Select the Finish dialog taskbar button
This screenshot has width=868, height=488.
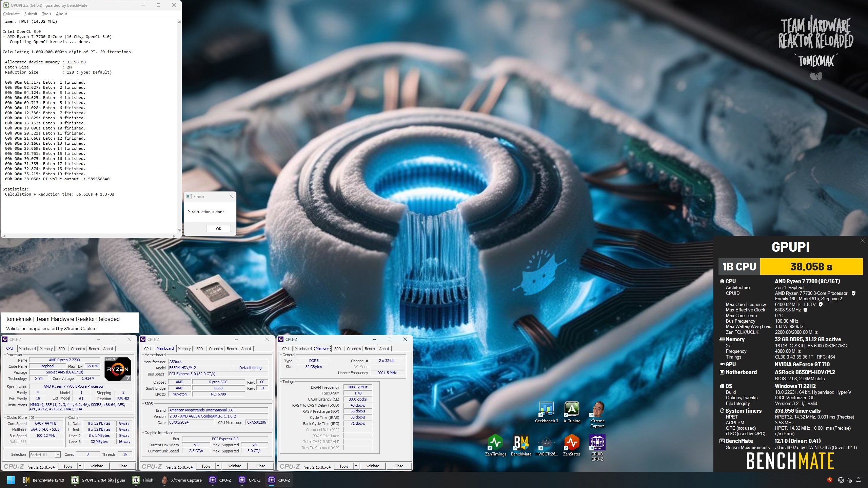143,480
